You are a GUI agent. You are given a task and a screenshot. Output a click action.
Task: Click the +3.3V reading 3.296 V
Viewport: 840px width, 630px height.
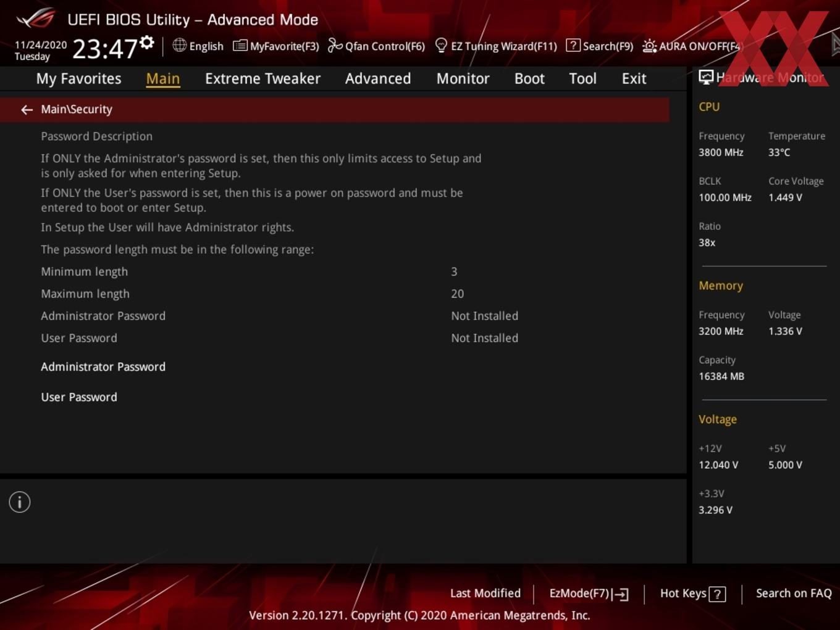(x=715, y=510)
